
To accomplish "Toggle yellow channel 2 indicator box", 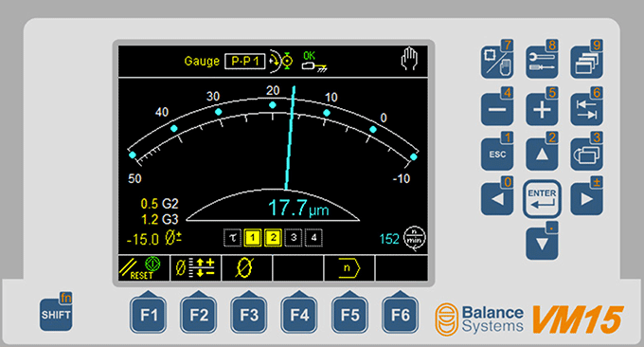I will [273, 238].
